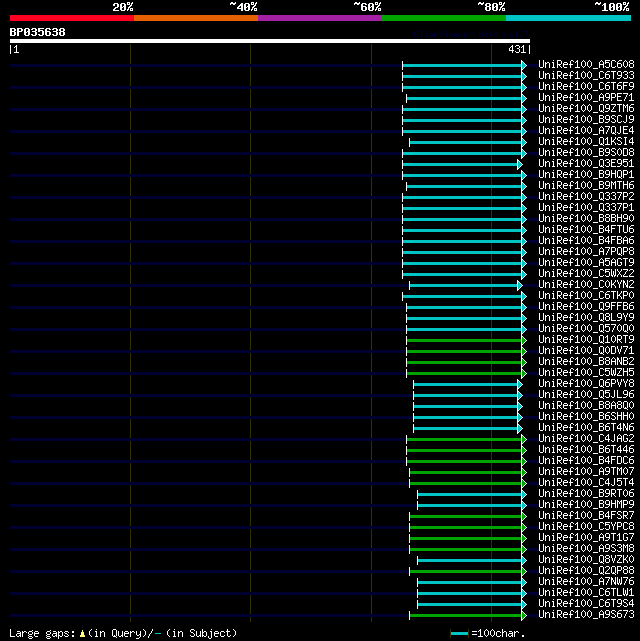This screenshot has height=641, width=640.
Task: Click the green alignment bar for UniRef100_Q0DV71
Action: click(x=464, y=351)
